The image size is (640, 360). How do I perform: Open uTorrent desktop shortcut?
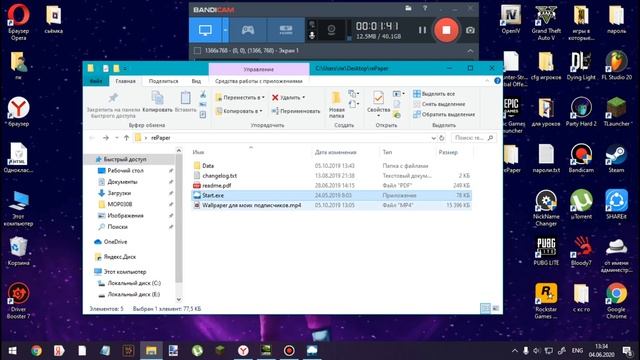(581, 204)
